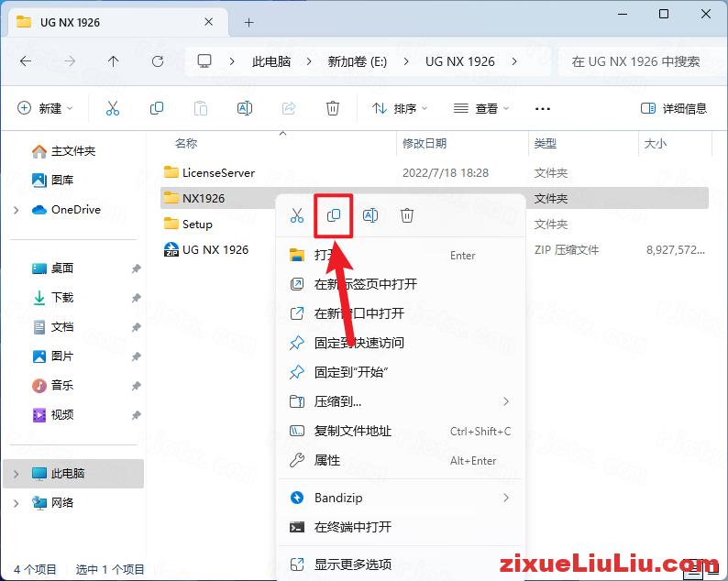728x581 pixels.
Task: Open a new tab with plus button
Action: pos(248,22)
